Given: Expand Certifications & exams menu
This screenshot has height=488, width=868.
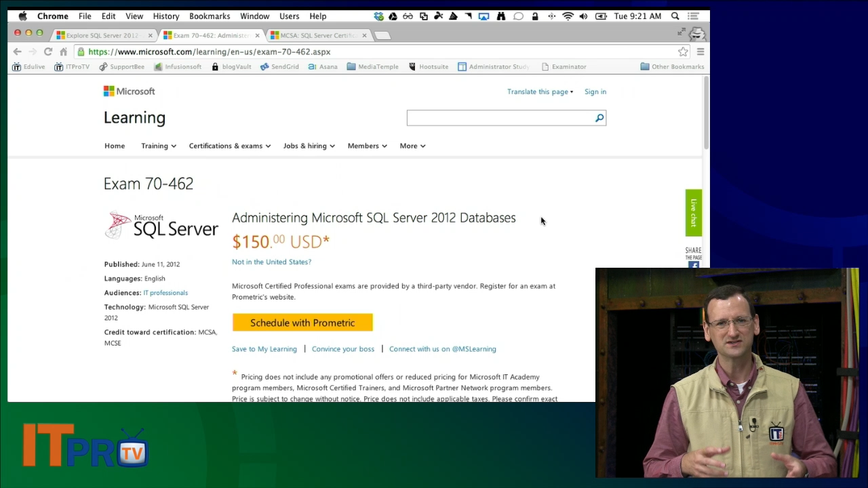Looking at the screenshot, I should click(230, 146).
